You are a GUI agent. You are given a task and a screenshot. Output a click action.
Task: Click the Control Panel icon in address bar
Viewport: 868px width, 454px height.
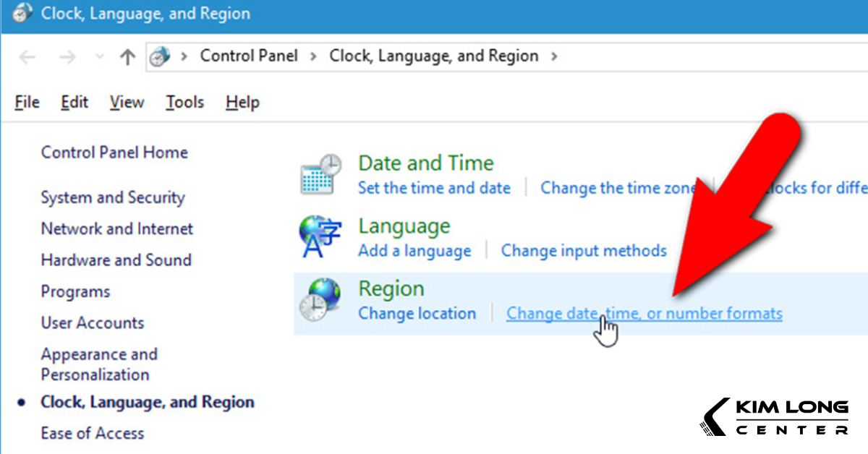pos(161,56)
